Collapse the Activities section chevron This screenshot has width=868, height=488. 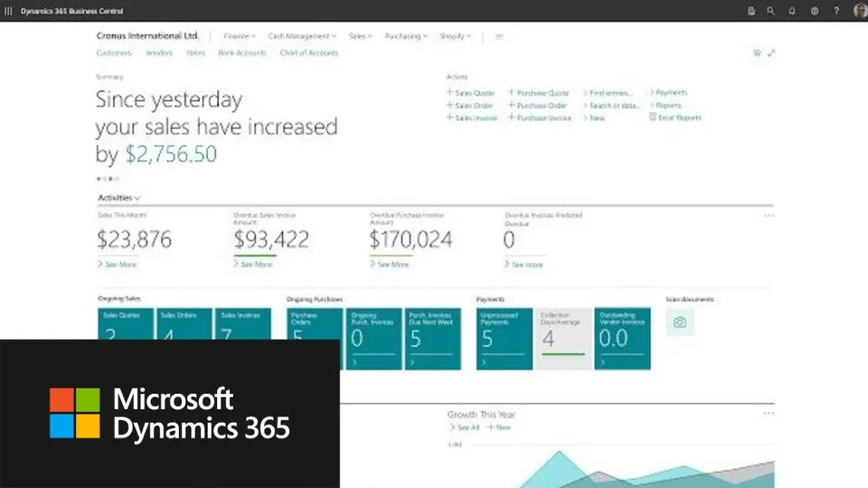click(x=137, y=198)
